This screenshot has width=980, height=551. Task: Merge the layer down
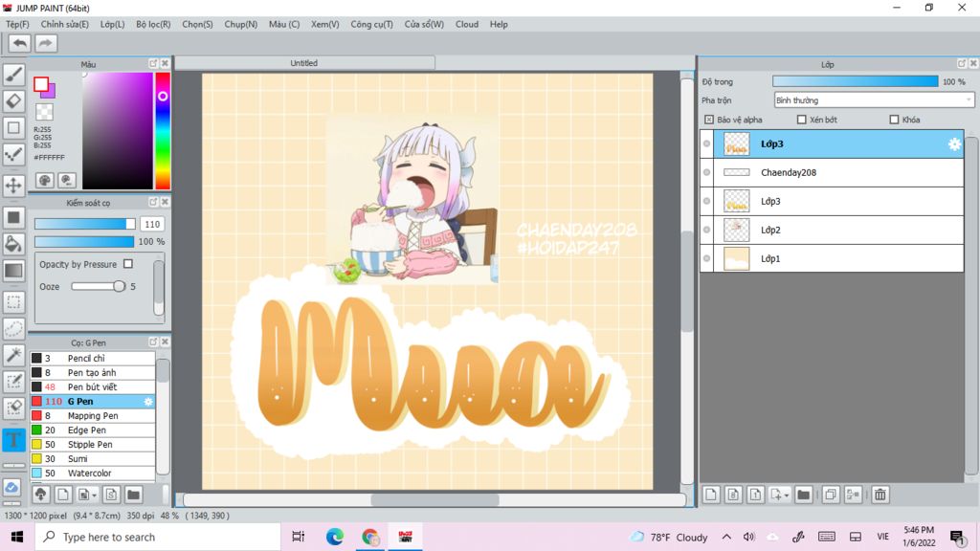[x=853, y=495]
